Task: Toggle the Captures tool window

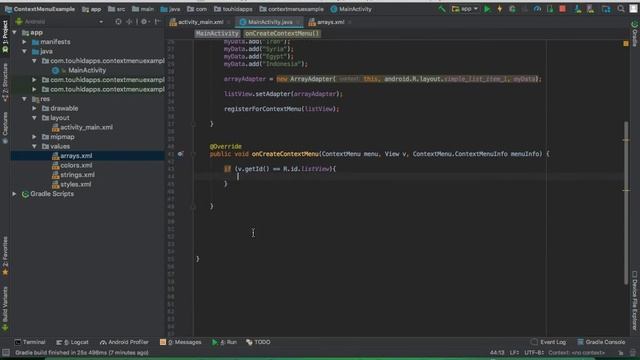Action: [5, 127]
